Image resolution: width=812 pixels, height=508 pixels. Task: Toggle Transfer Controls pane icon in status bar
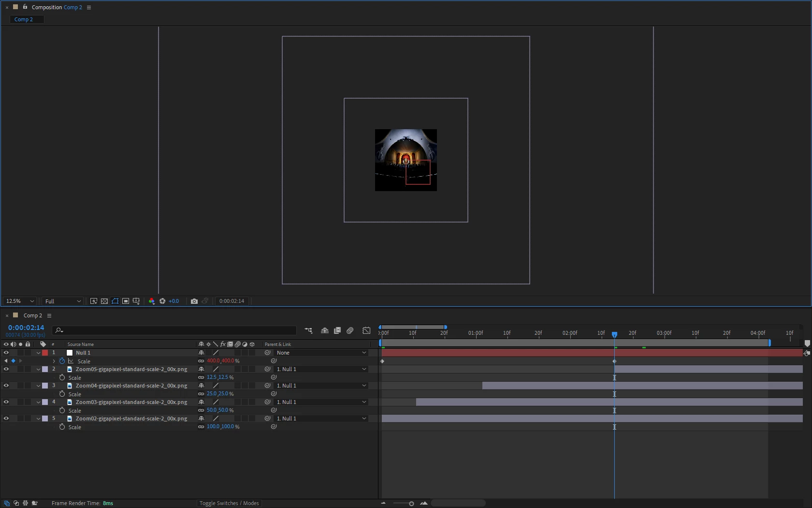pyautogui.click(x=16, y=503)
